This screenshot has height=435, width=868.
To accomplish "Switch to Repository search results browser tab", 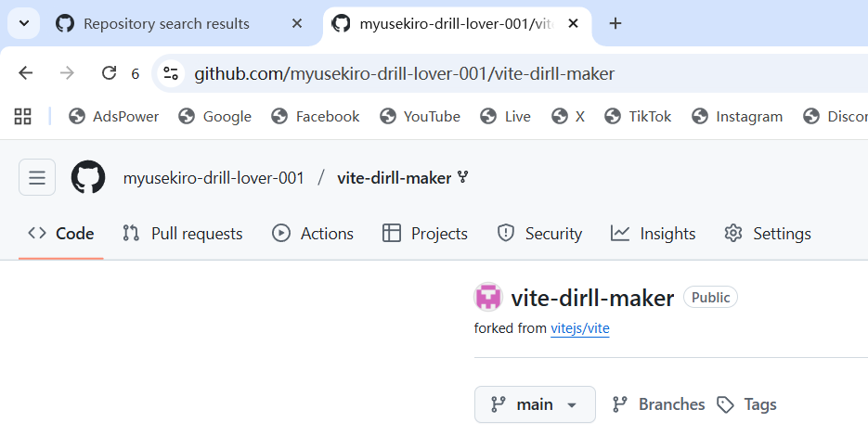I will pos(165,23).
